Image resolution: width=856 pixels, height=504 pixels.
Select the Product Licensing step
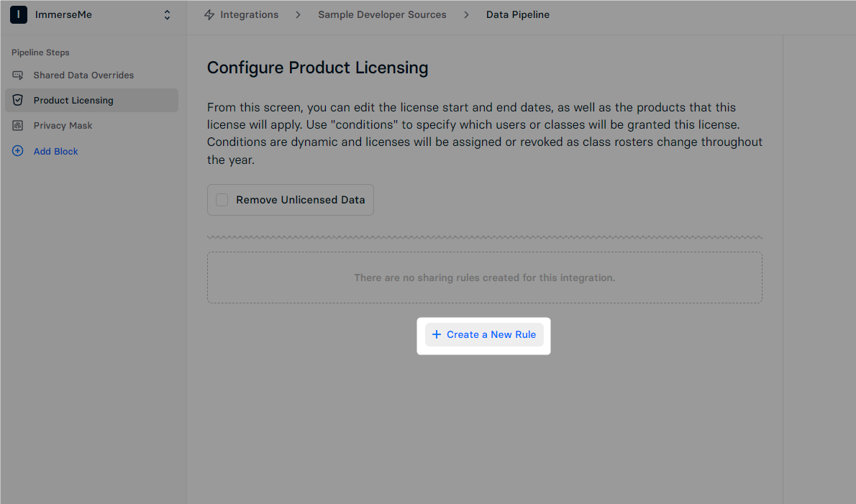click(x=92, y=101)
